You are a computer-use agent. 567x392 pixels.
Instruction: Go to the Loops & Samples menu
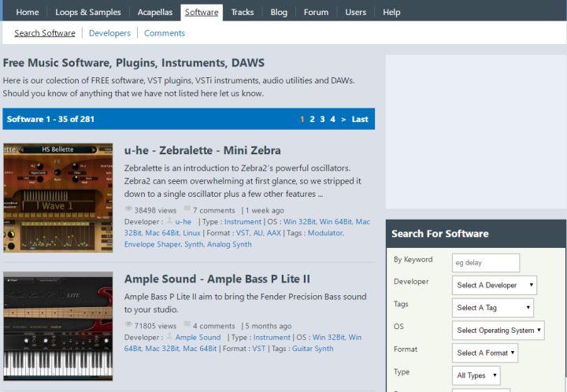(x=88, y=13)
